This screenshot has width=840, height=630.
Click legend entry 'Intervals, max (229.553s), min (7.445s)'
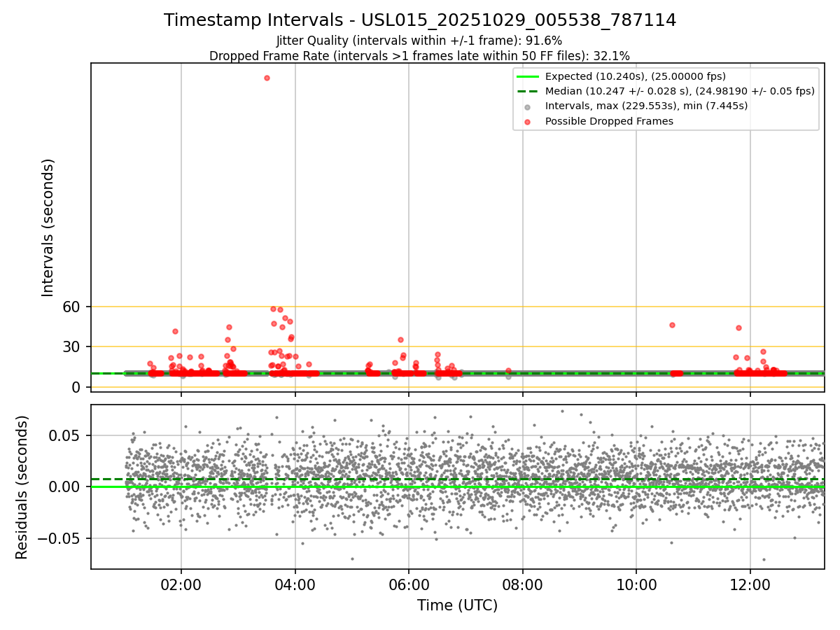(646, 106)
